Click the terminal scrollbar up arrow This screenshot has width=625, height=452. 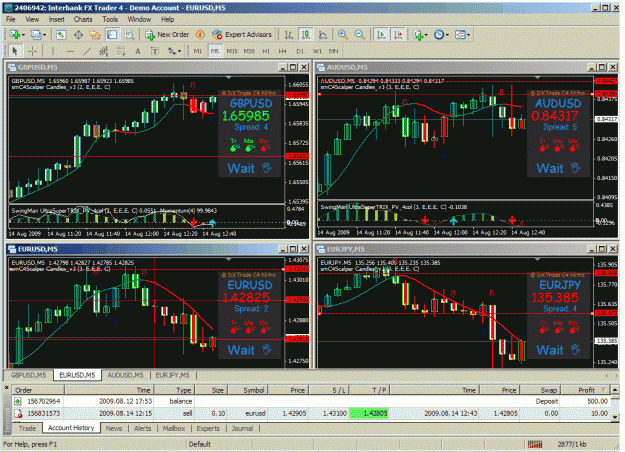tap(615, 390)
